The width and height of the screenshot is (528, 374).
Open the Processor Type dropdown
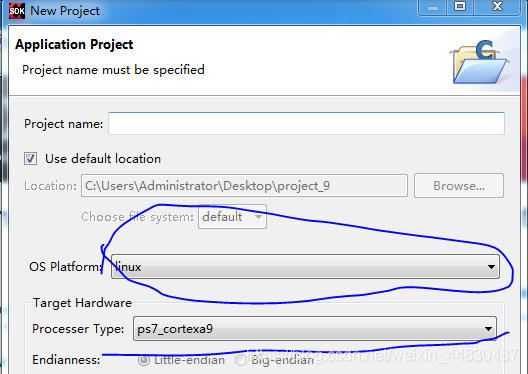315,329
